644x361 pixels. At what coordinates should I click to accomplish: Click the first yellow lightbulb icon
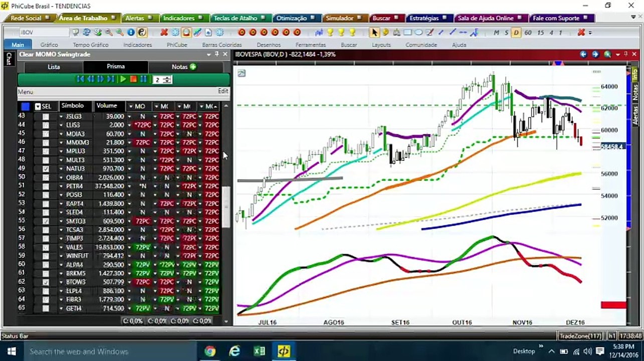[x=330, y=33]
